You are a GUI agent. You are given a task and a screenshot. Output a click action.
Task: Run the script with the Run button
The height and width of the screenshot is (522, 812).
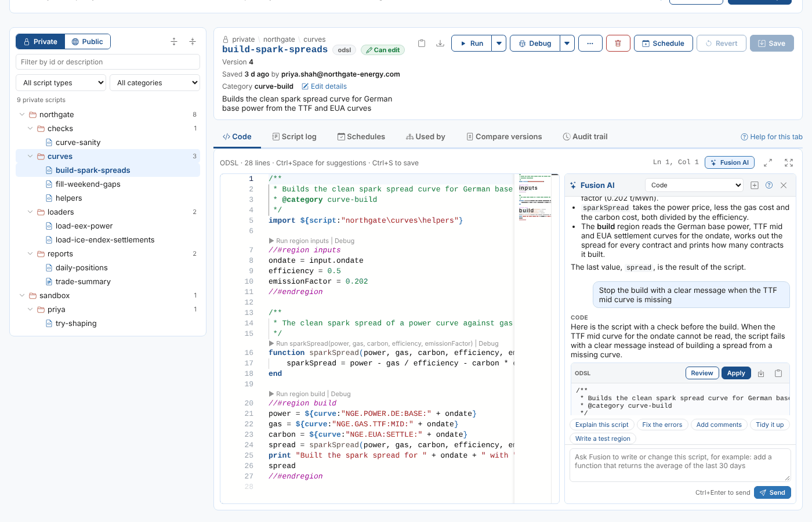click(x=472, y=43)
